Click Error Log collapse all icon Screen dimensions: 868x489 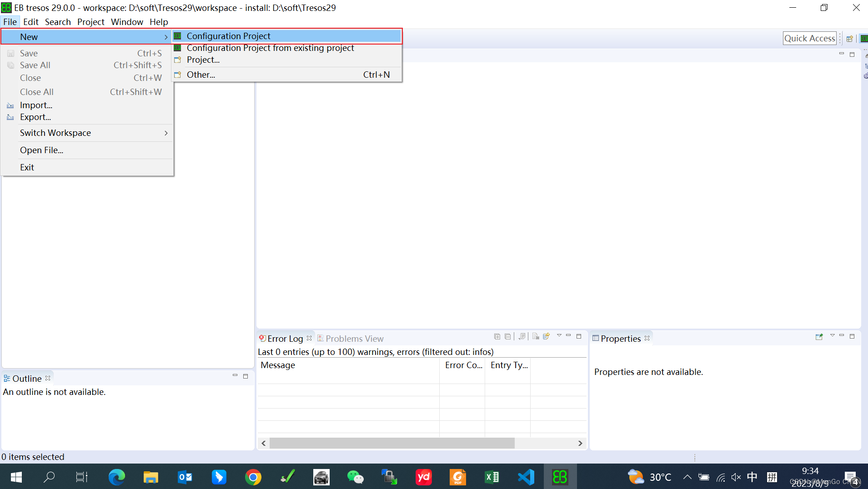(507, 336)
